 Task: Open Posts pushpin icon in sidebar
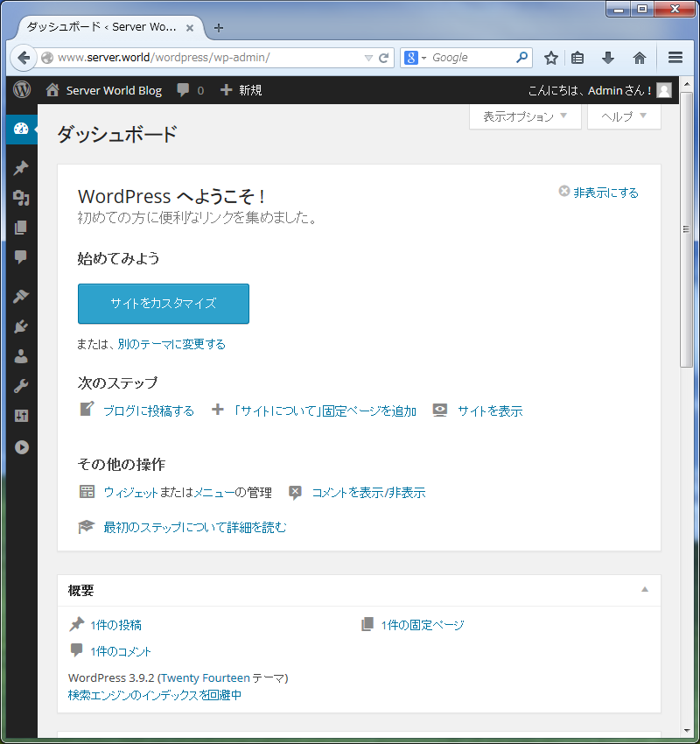[21, 168]
